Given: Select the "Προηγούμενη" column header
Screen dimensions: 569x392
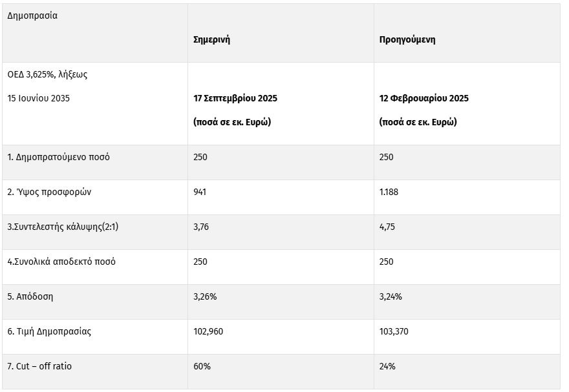Looking at the screenshot, I should coord(407,39).
